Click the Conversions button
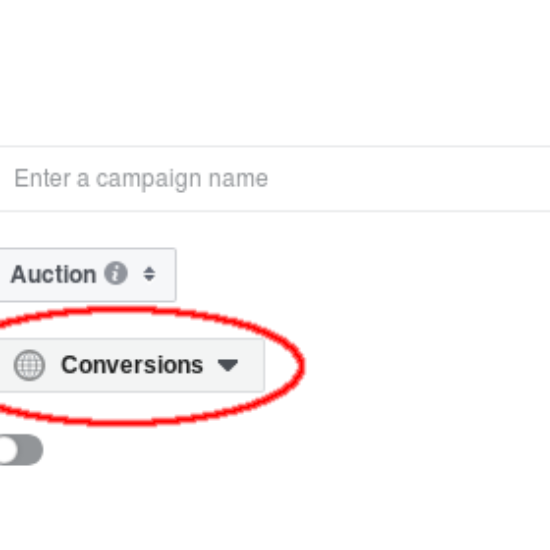 (x=132, y=365)
